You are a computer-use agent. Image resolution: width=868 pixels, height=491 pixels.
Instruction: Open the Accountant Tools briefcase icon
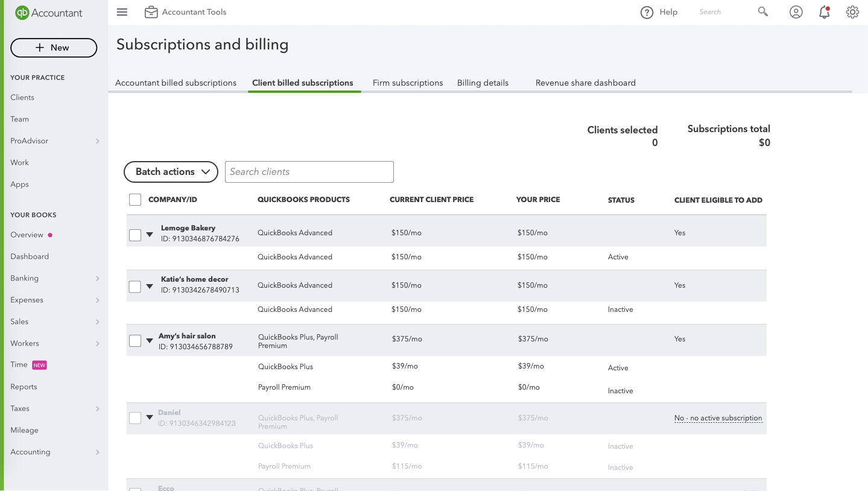[x=151, y=12]
